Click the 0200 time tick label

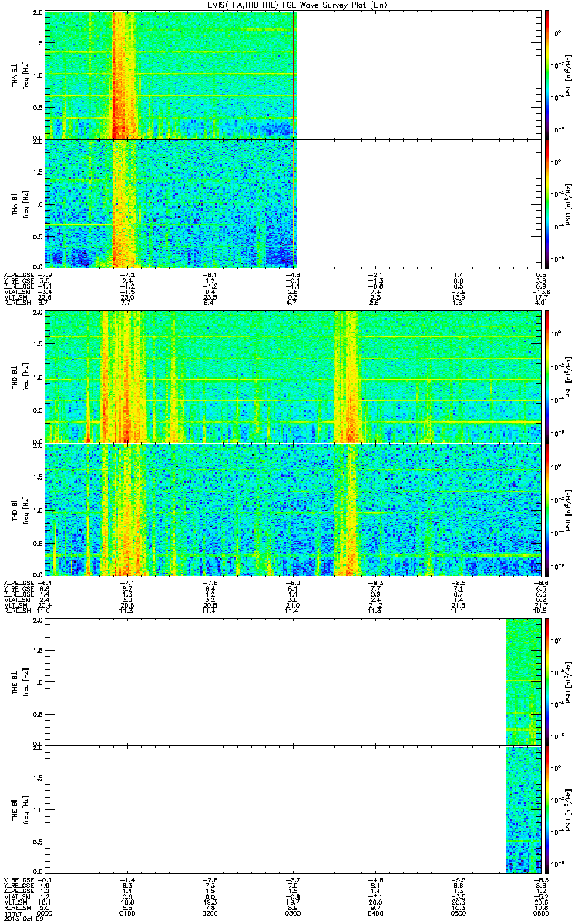[x=210, y=912]
